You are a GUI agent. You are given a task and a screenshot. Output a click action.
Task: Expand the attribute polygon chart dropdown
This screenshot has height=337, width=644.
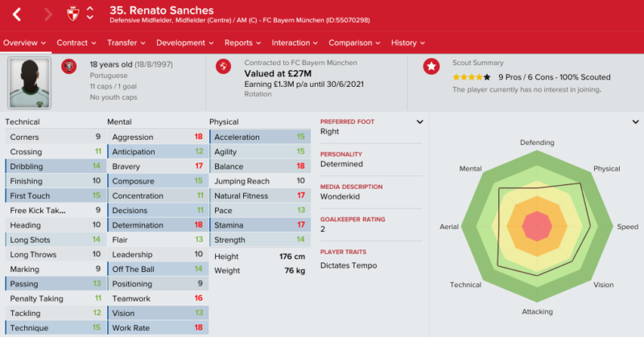(x=635, y=122)
